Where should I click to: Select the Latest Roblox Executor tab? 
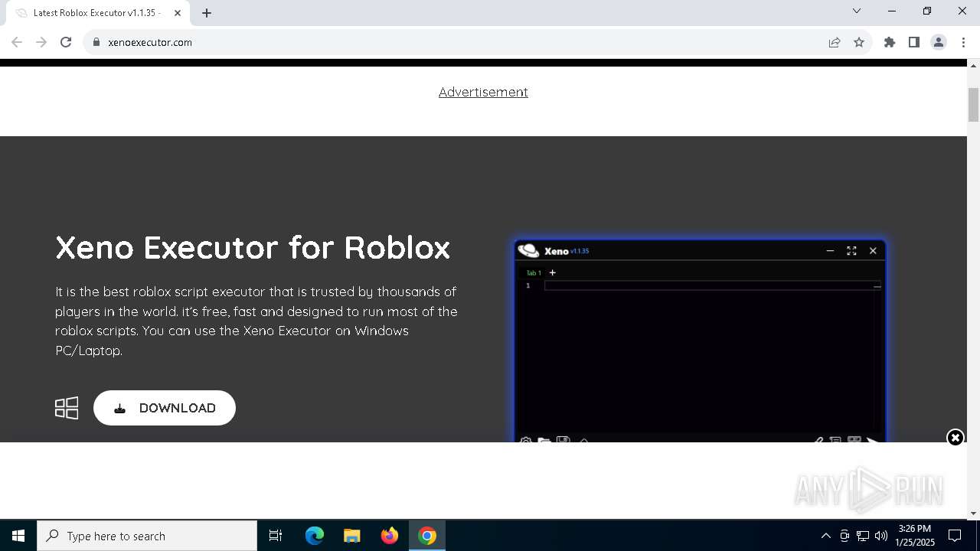98,13
